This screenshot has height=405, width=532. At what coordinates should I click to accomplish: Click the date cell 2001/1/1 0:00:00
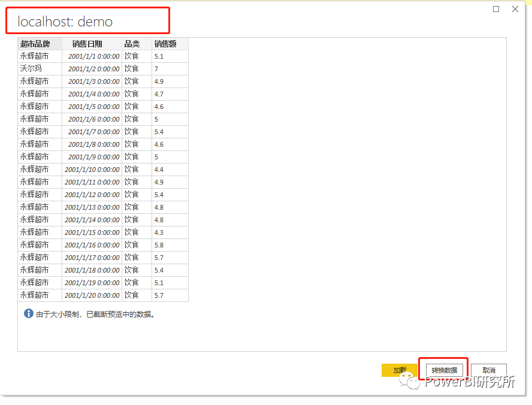click(x=92, y=56)
